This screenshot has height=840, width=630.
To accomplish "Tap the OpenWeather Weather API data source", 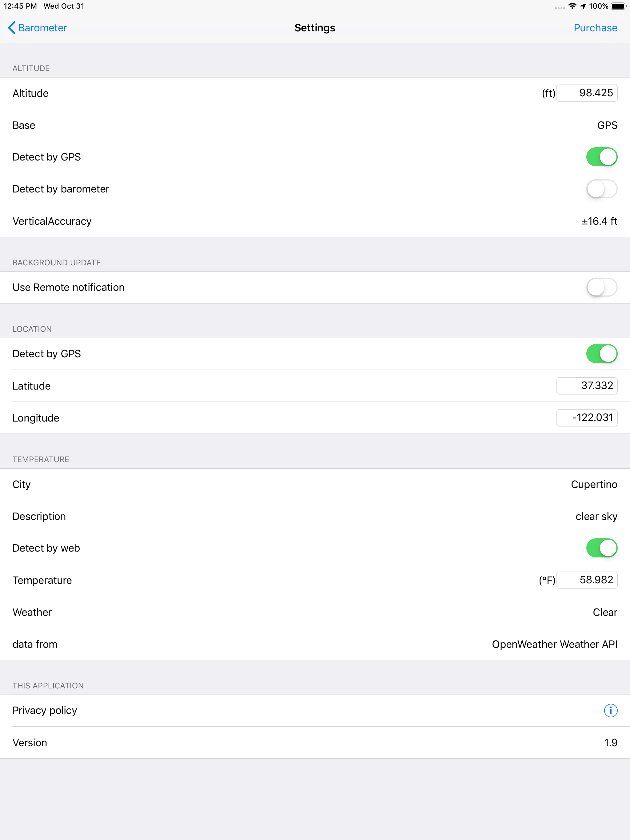I will (554, 644).
